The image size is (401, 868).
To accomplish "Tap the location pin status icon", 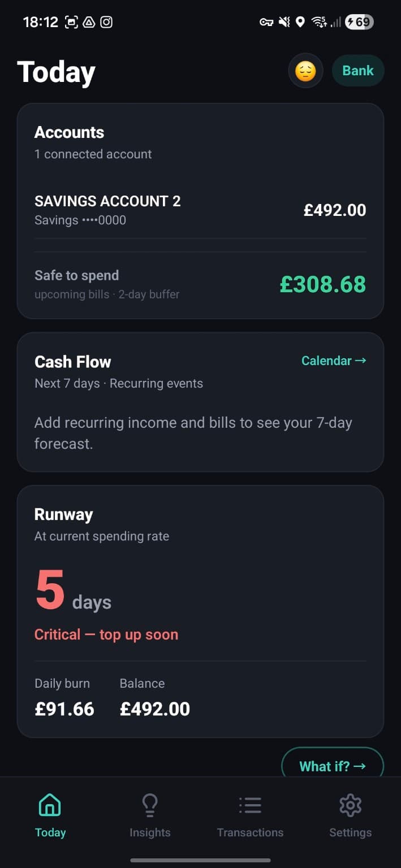I will coord(300,23).
